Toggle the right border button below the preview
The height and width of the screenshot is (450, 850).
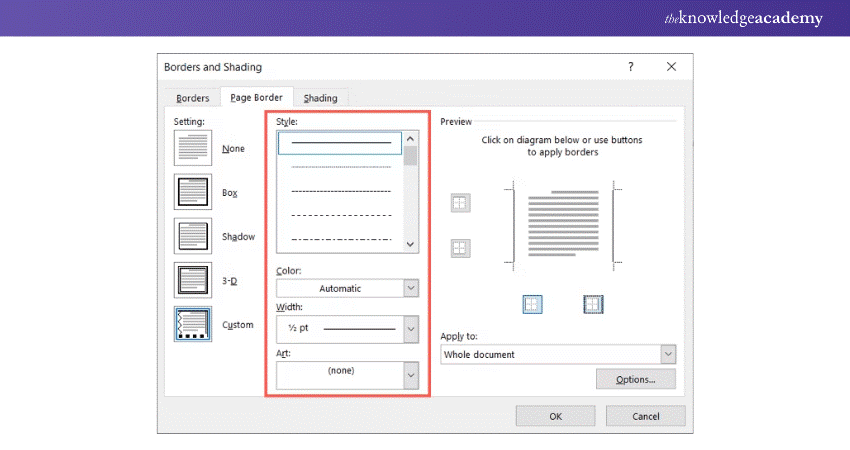593,304
